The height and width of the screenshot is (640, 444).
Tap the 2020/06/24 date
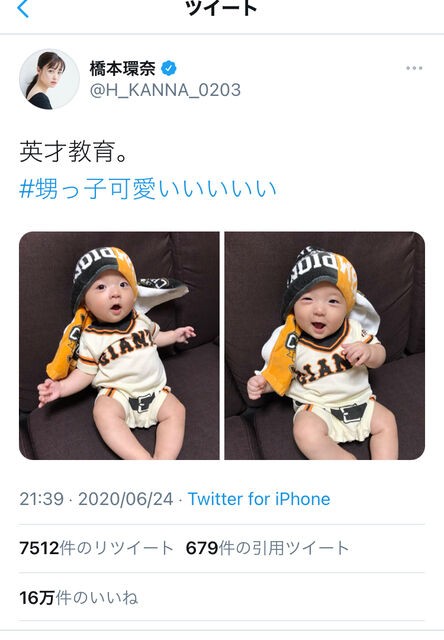[x=126, y=499]
